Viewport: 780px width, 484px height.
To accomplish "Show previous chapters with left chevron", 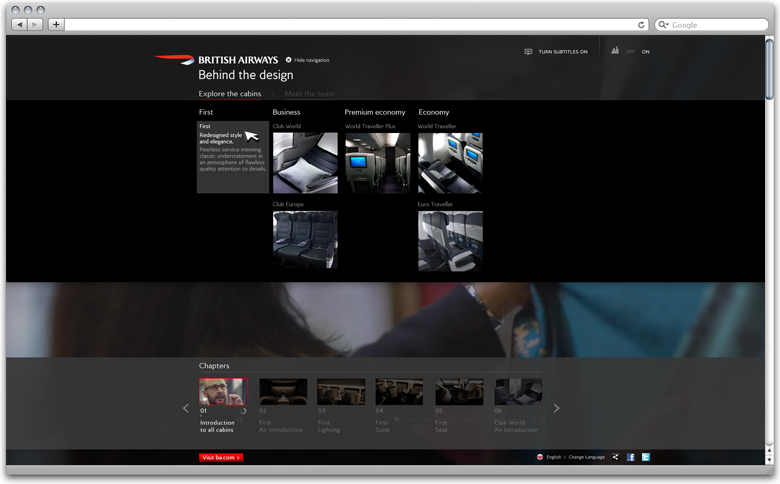I will coord(186,408).
